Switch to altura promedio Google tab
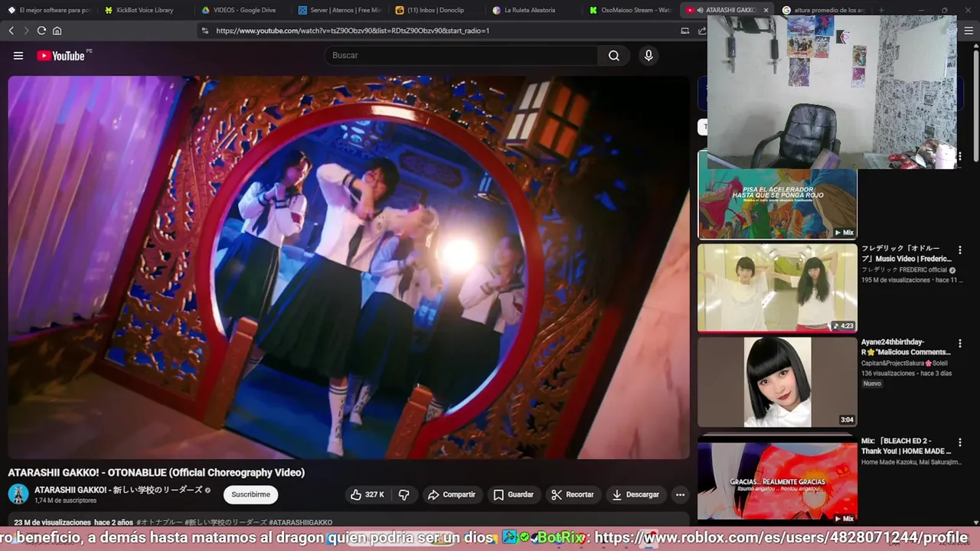The height and width of the screenshot is (551, 980). pyautogui.click(x=823, y=10)
